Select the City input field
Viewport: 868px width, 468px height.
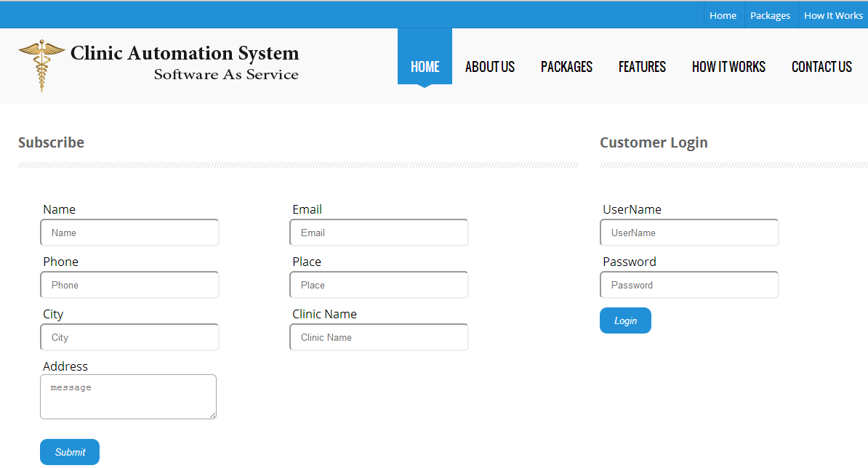point(129,337)
